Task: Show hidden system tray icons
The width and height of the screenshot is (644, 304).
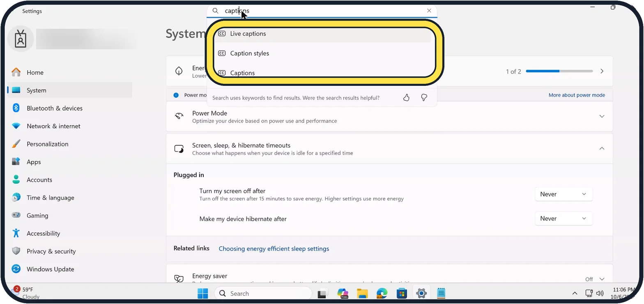Action: 575,293
